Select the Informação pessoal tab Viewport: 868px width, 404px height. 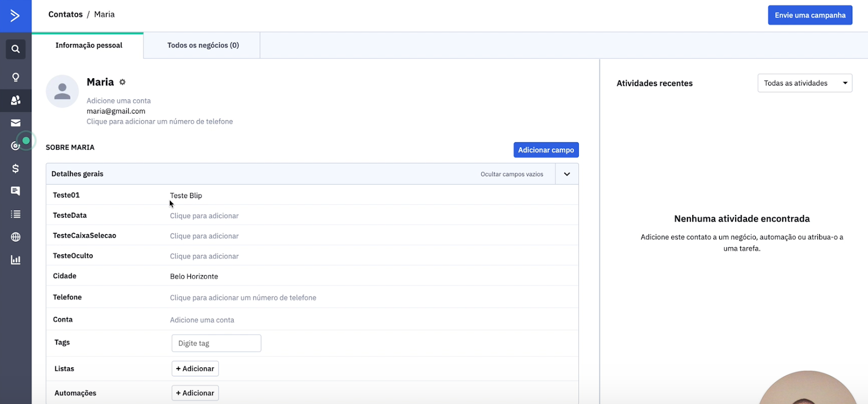(88, 45)
